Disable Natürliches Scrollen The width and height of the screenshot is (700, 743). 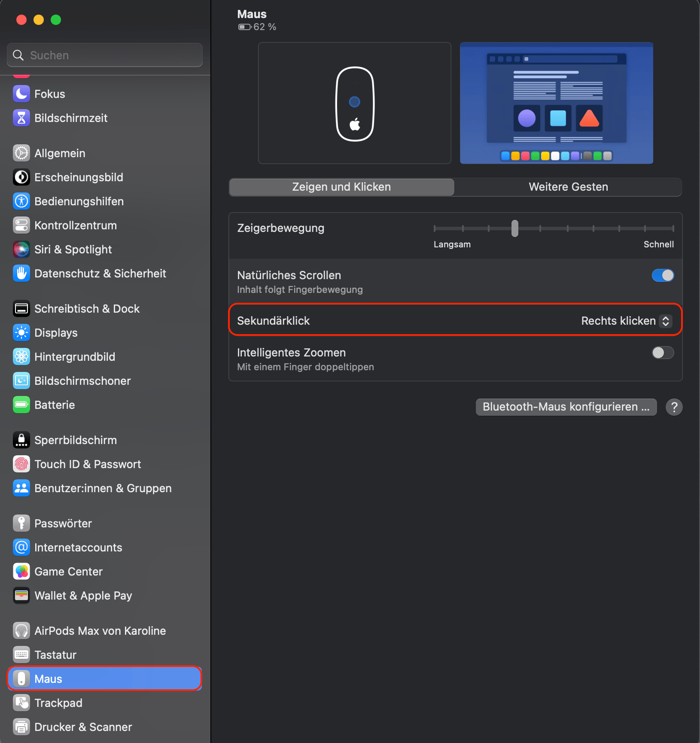[663, 275]
